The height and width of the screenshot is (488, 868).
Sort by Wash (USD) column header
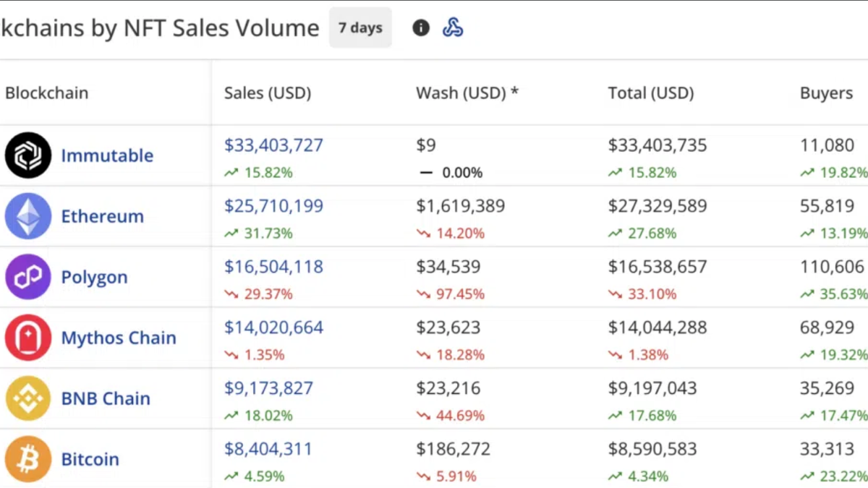467,93
